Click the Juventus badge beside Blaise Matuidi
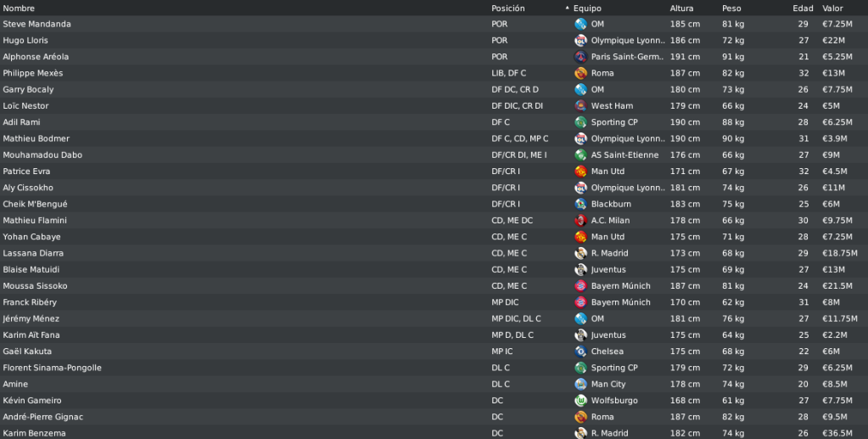This screenshot has height=439, width=868. pyautogui.click(x=580, y=270)
